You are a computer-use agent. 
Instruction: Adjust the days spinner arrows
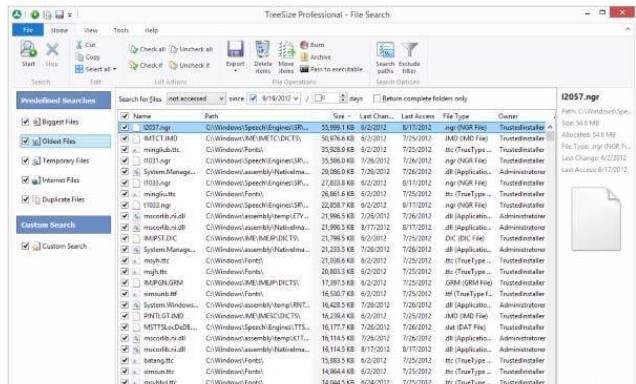343,98
